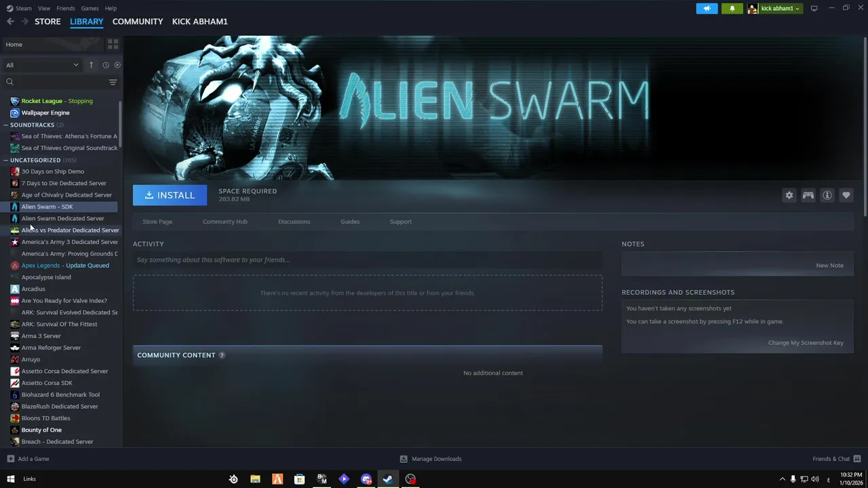Open the Support link
The height and width of the screenshot is (488, 868).
401,222
